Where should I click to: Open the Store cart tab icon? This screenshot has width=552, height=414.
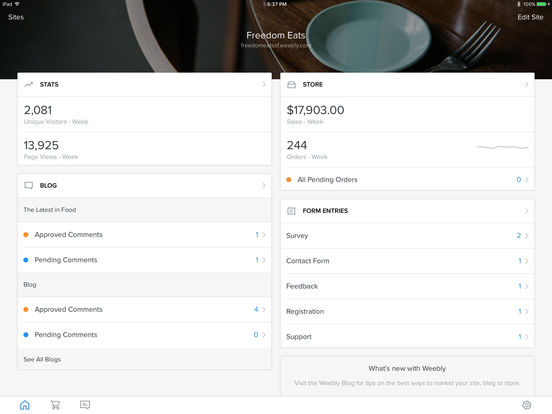(55, 405)
